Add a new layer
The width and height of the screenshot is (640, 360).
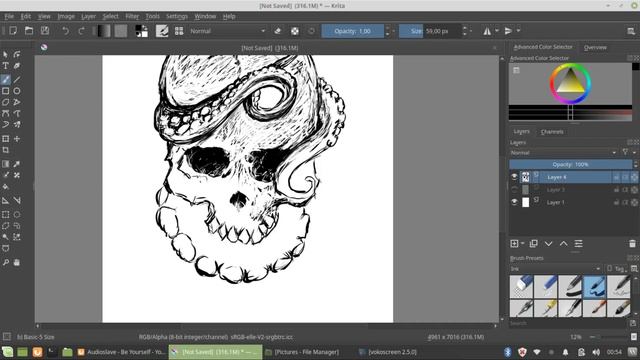point(514,244)
